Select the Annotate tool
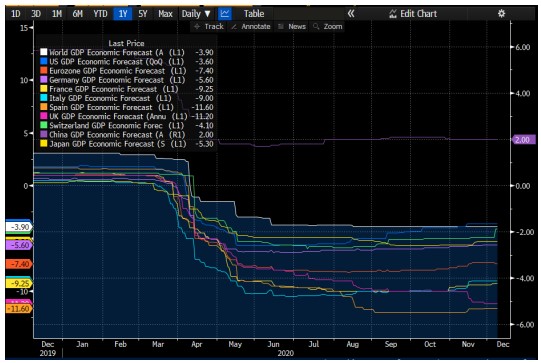 point(251,27)
